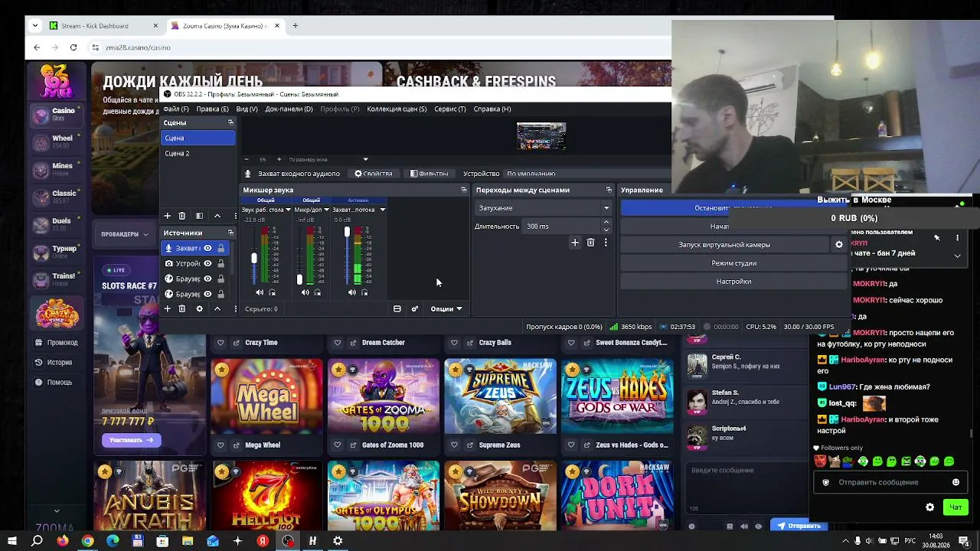Remove the selected source with the trash icon

pyautogui.click(x=181, y=308)
